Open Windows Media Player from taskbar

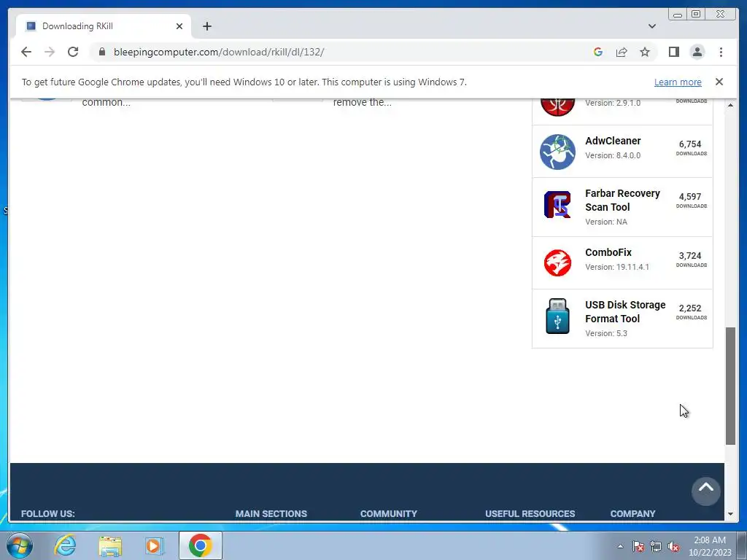point(154,545)
